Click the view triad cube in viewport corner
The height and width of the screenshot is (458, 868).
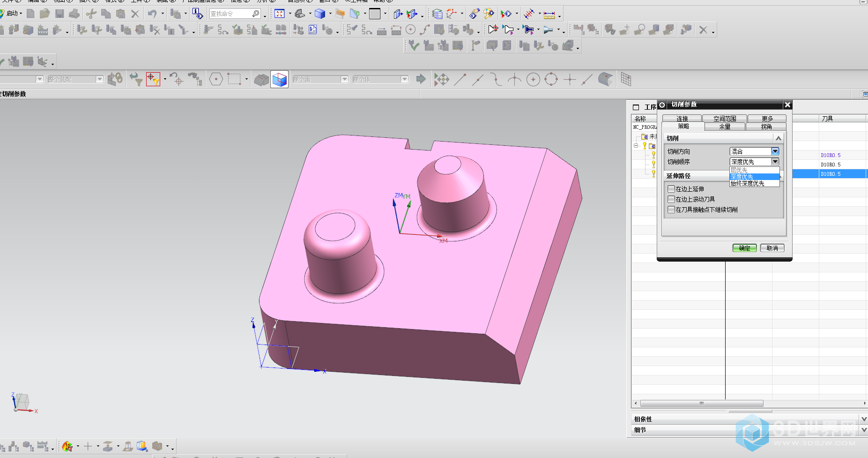(x=21, y=402)
